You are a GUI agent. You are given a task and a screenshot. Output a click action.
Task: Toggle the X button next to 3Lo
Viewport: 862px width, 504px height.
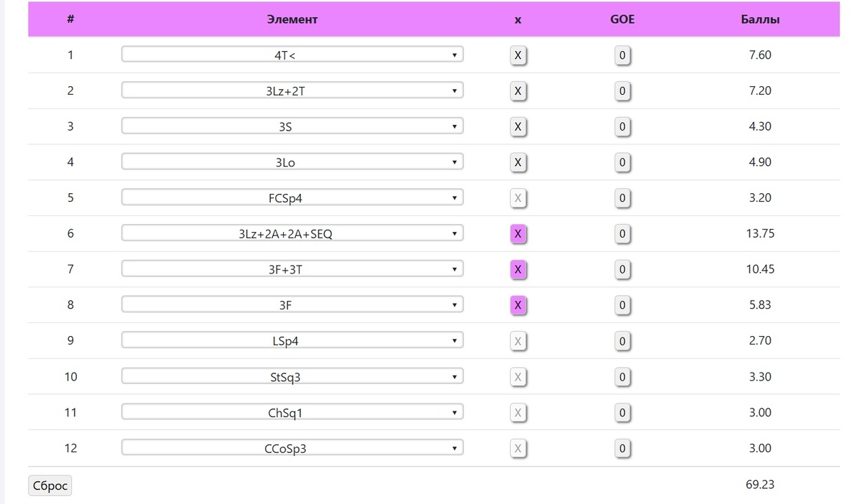coord(518,162)
